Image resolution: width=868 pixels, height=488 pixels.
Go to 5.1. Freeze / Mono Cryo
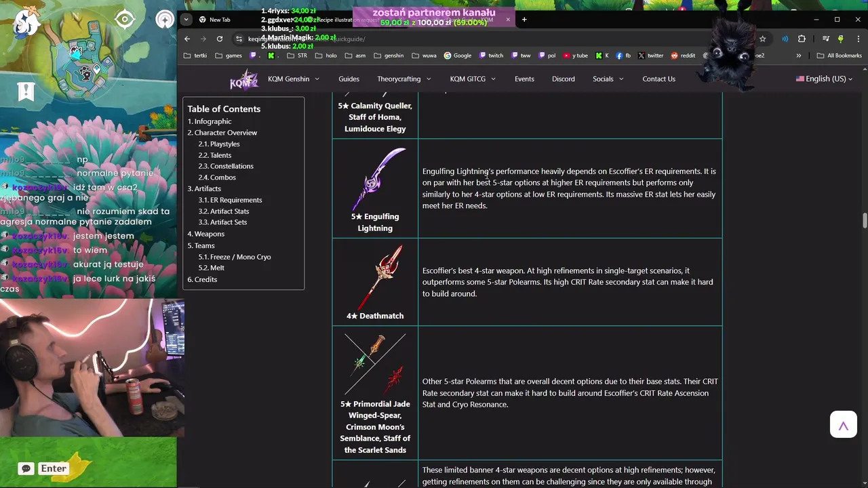[235, 257]
